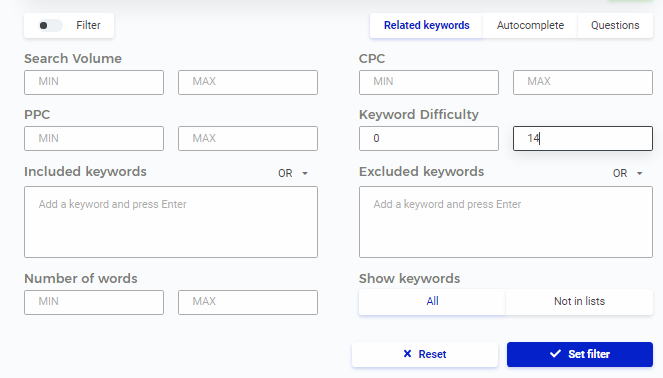Select All under Show keywords
Viewport: 663px width, 378px height.
pos(432,301)
